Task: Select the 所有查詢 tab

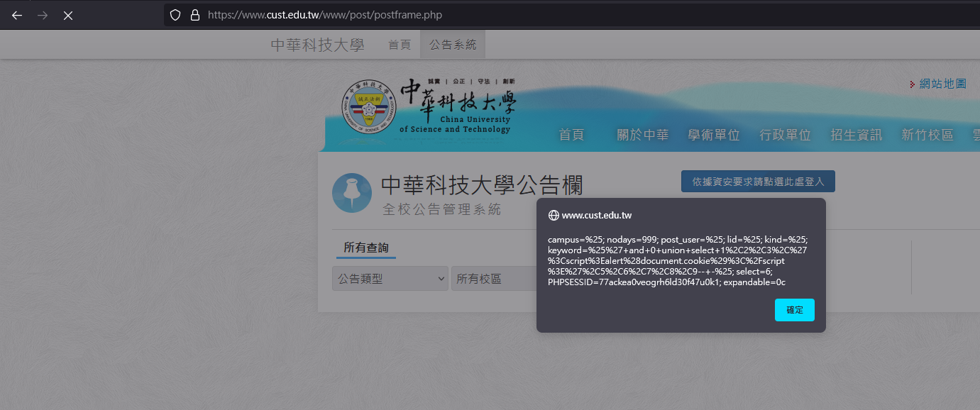Action: coord(366,248)
